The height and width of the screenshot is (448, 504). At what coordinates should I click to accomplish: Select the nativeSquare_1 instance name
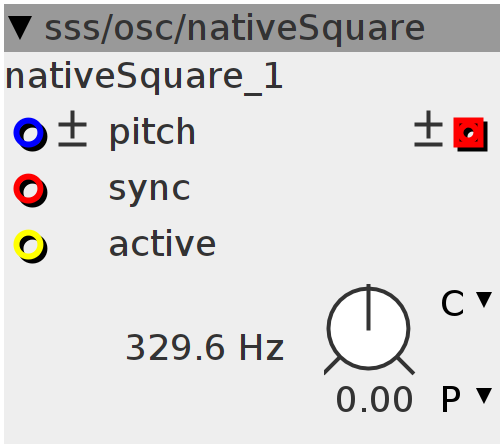tap(144, 78)
